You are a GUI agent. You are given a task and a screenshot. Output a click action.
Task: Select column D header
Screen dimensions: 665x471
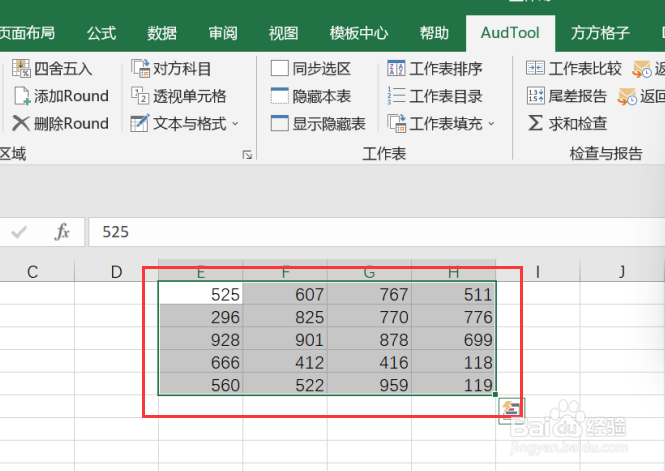coord(116,271)
